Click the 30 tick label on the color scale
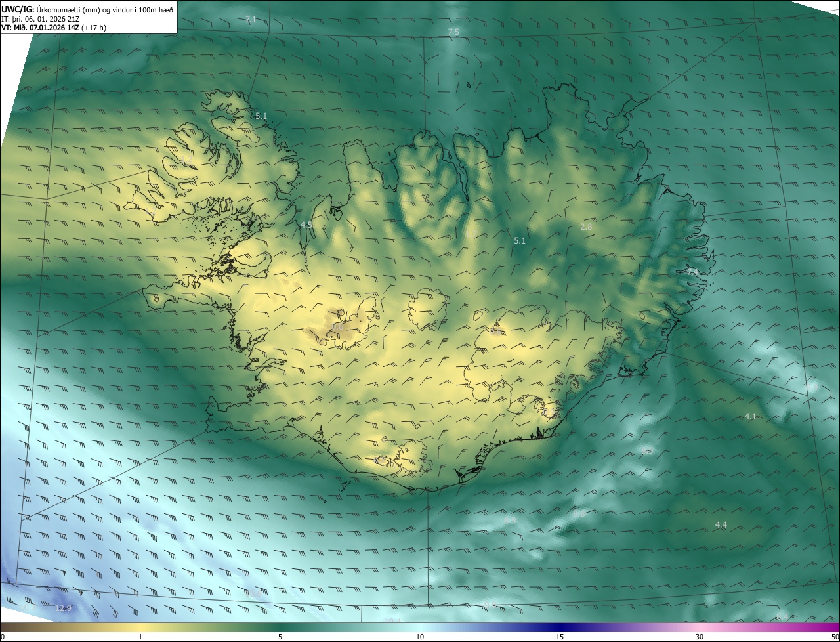 point(700,637)
